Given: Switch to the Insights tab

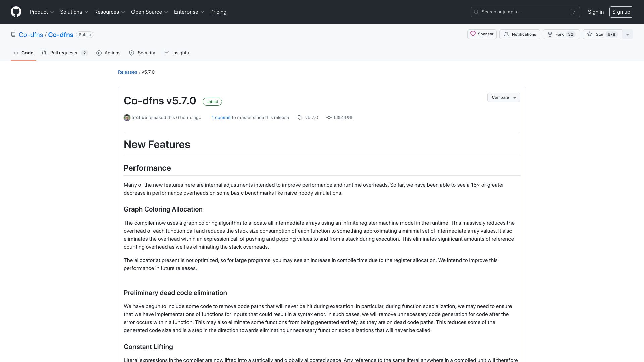Looking at the screenshot, I should click(x=176, y=53).
